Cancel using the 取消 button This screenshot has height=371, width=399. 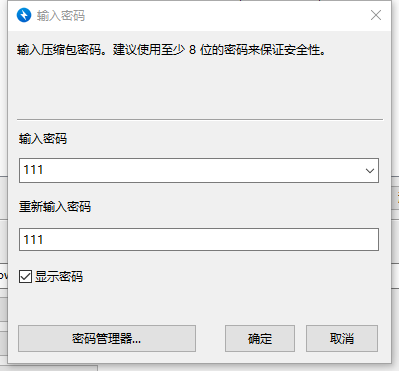(x=342, y=339)
